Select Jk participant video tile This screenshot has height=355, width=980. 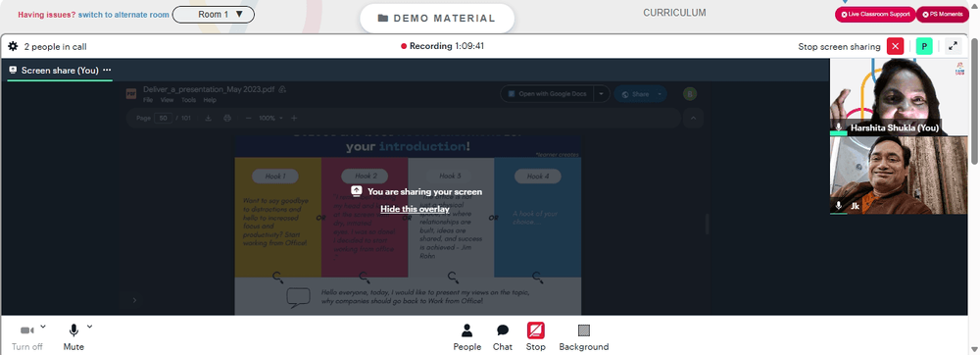tap(898, 176)
